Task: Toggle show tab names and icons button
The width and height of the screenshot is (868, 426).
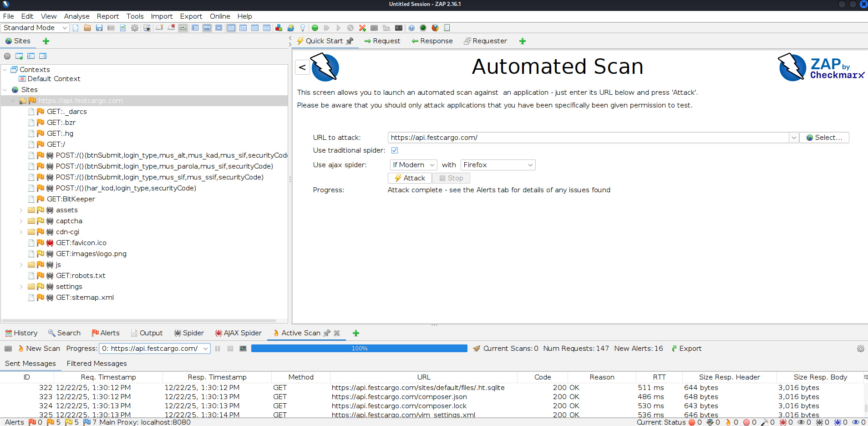Action: coord(183,28)
